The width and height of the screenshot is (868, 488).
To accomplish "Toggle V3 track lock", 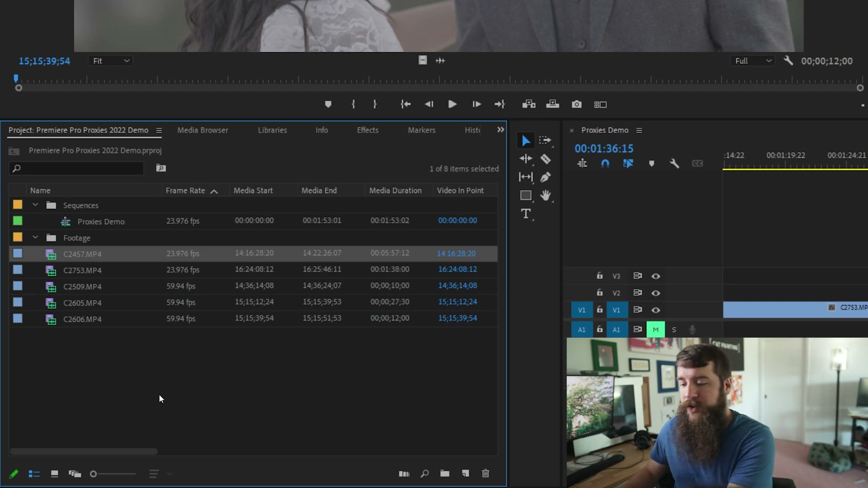I will coord(599,276).
